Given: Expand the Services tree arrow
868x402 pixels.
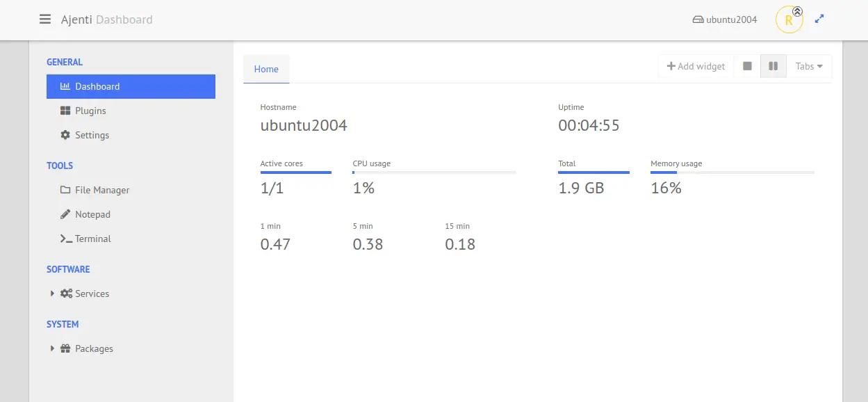Looking at the screenshot, I should pos(52,294).
